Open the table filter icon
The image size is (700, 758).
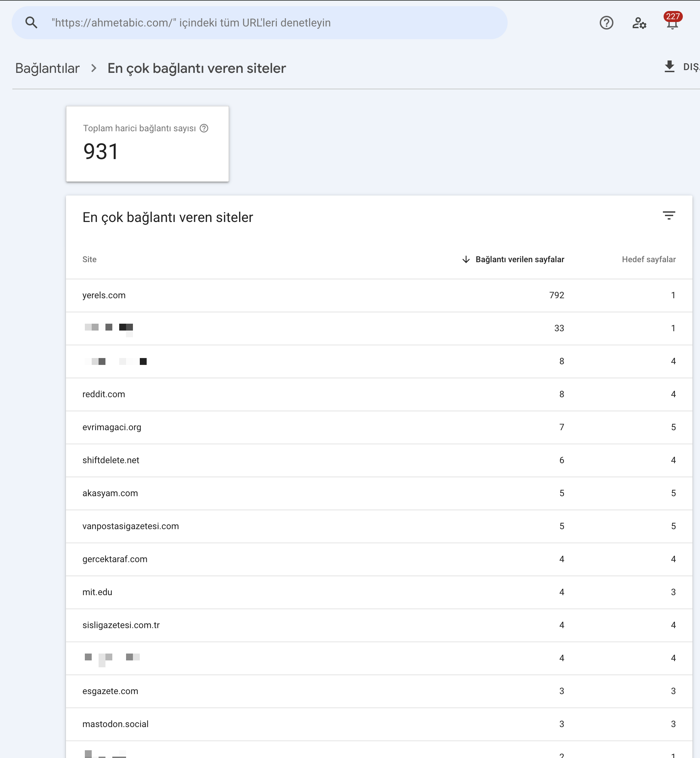pos(669,215)
